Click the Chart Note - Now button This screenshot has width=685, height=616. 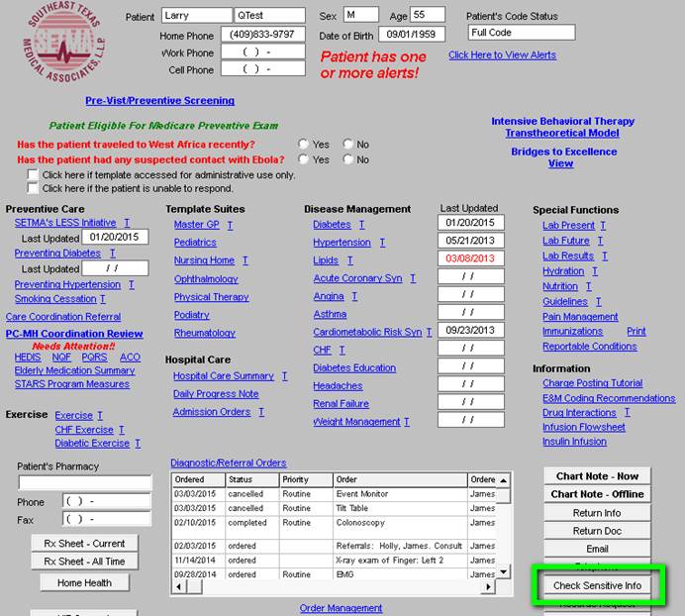point(597,476)
